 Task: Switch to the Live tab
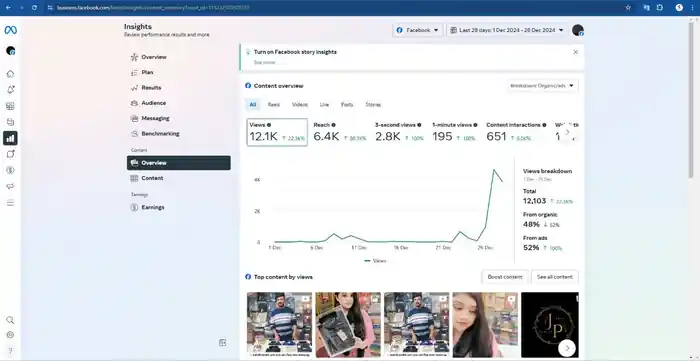pos(324,105)
